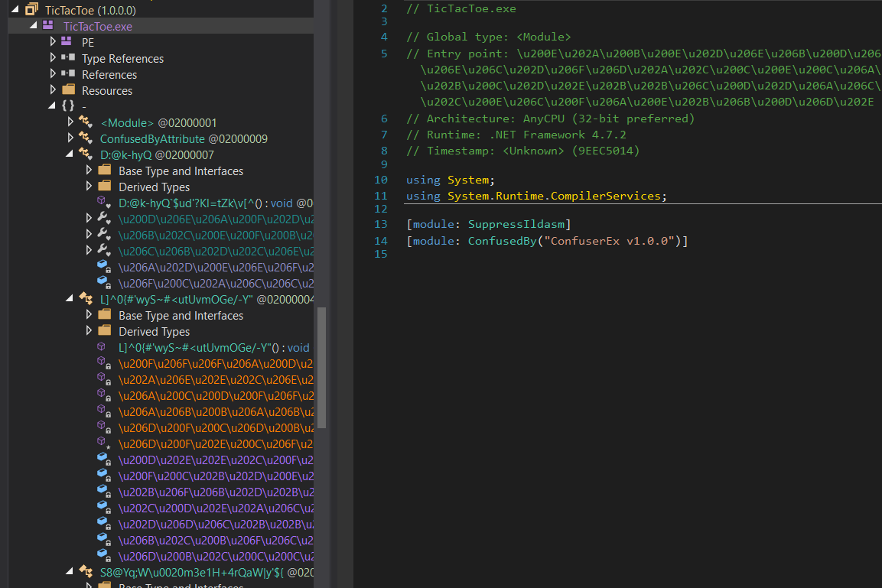
Task: Click the tree panel vertical scrollbar thumb
Action: coord(322,367)
